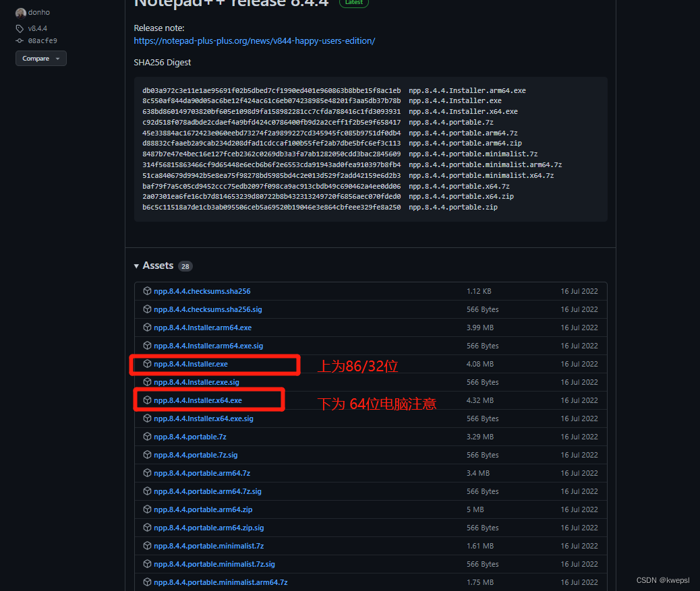Click the 3.99 MB size text

tap(480, 328)
